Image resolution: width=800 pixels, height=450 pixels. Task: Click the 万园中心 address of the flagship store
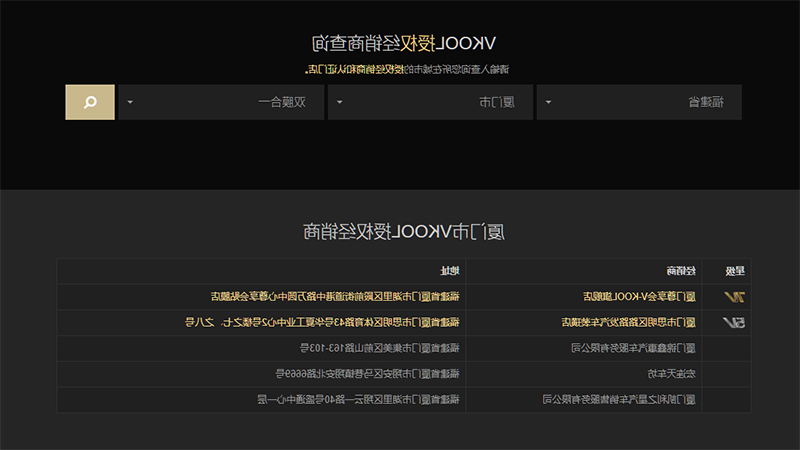tap(335, 297)
